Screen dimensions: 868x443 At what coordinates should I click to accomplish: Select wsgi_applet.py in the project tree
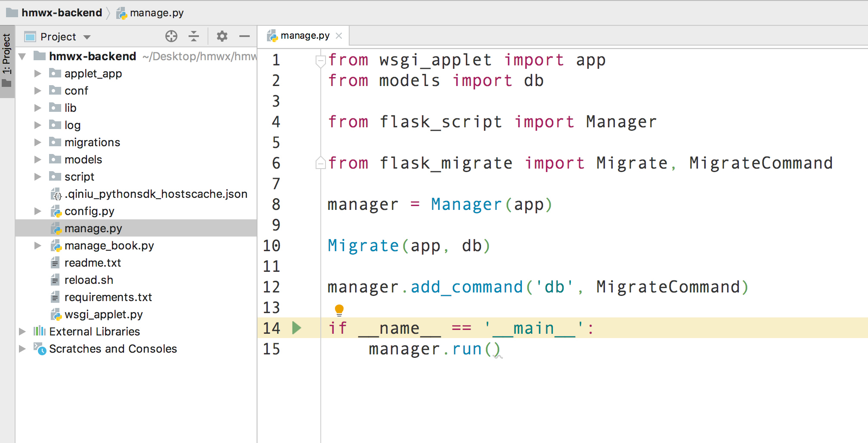coord(103,314)
